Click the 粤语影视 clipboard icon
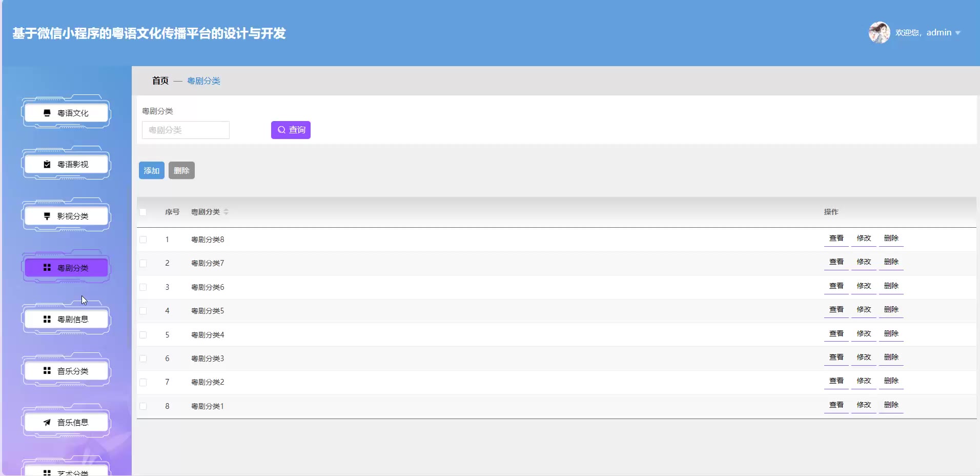This screenshot has width=980, height=476. [47, 164]
